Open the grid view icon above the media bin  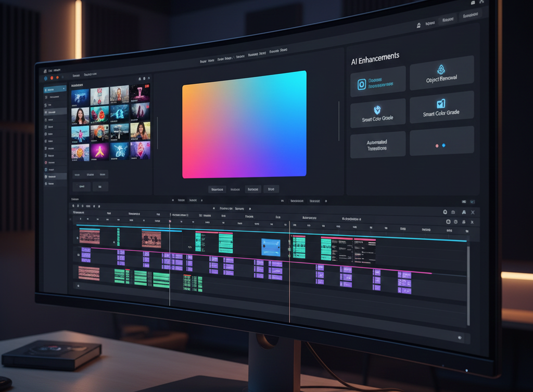140,78
